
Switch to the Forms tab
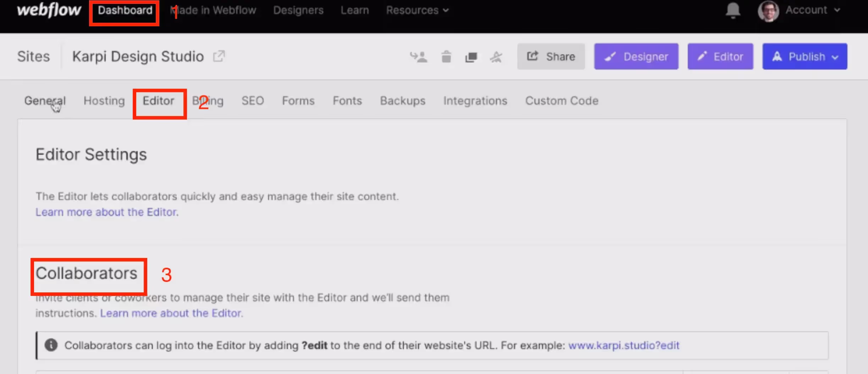tap(298, 101)
